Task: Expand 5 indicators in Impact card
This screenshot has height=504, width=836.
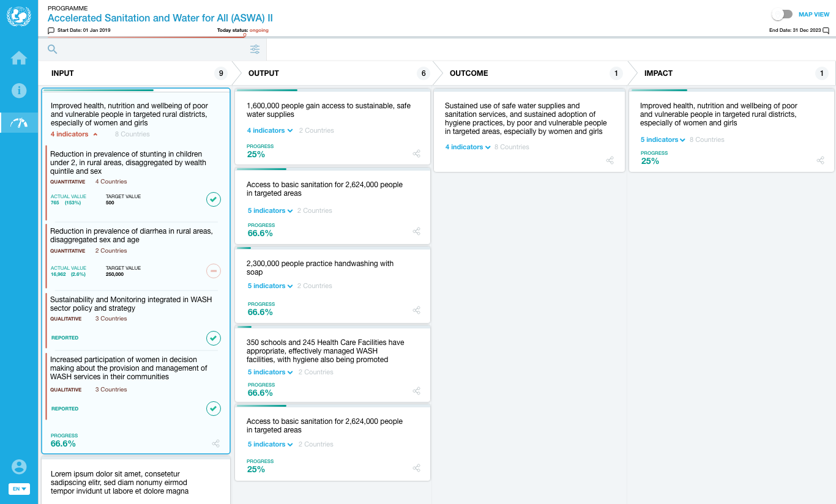Action: [663, 139]
